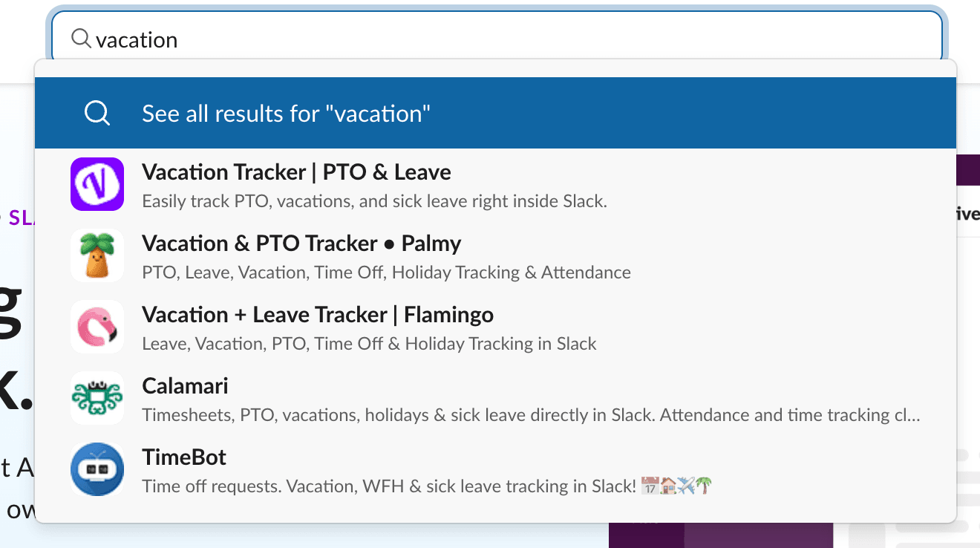Image resolution: width=980 pixels, height=548 pixels.
Task: Click the magnifier icon beside See all results
Action: [97, 114]
